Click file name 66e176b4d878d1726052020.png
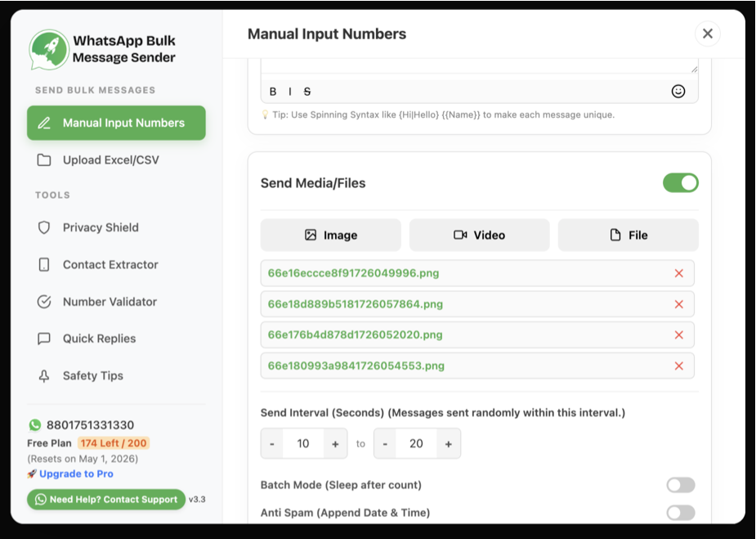This screenshot has width=756, height=539. [x=356, y=335]
